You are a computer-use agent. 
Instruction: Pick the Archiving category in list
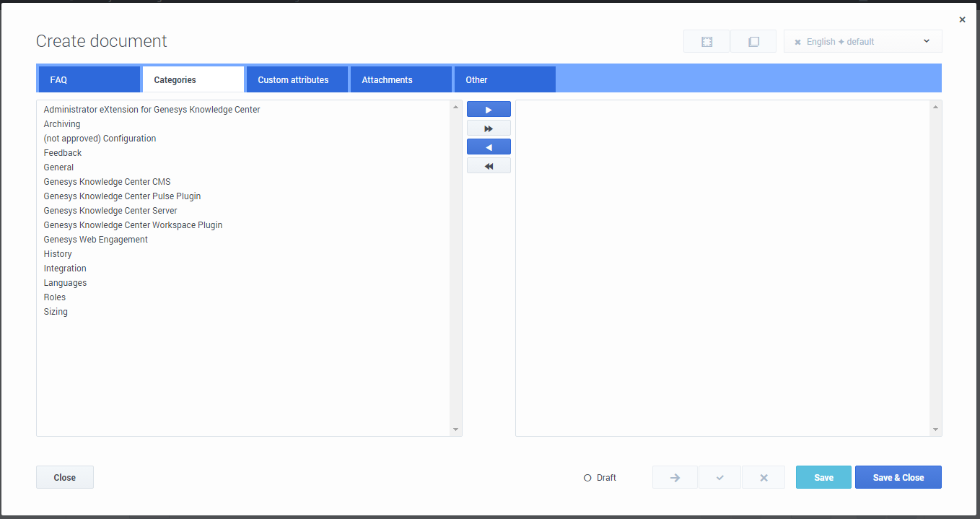pyautogui.click(x=62, y=124)
